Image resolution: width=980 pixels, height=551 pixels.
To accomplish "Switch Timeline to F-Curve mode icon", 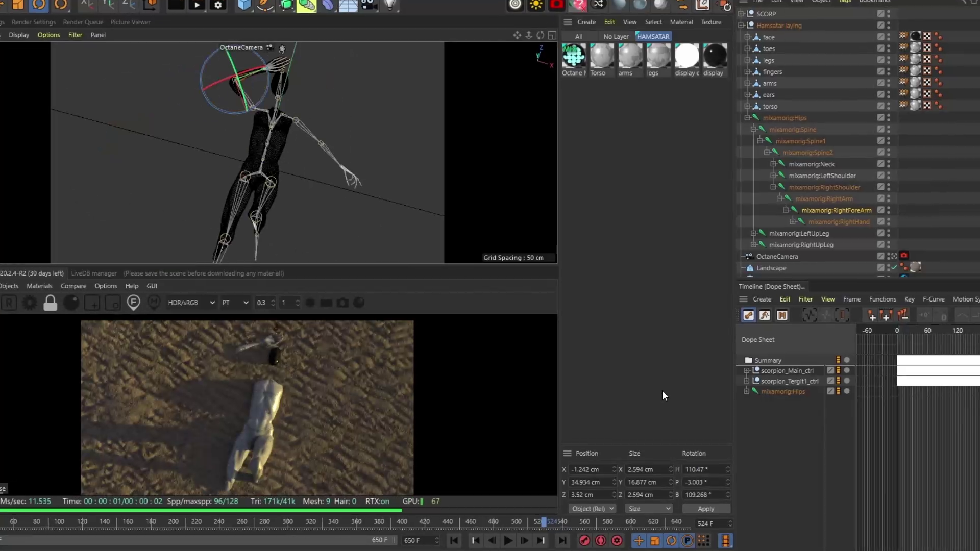I will 765,315.
